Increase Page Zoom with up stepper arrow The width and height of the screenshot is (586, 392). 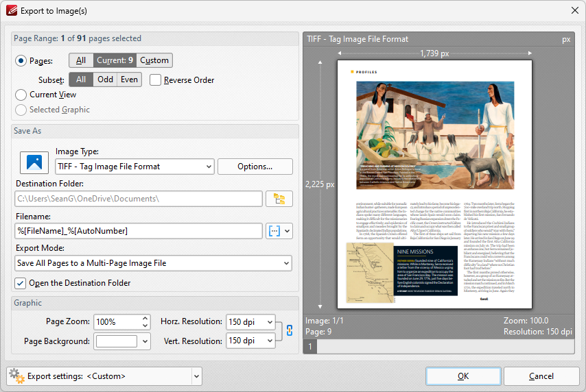(x=145, y=319)
